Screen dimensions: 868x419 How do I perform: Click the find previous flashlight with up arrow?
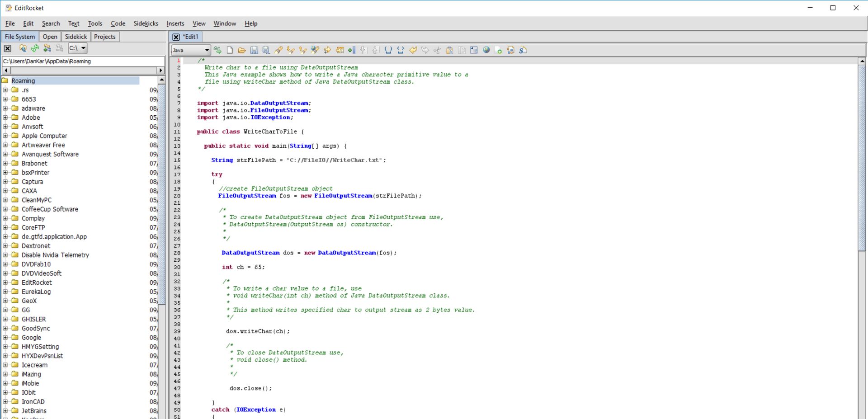pyautogui.click(x=303, y=50)
